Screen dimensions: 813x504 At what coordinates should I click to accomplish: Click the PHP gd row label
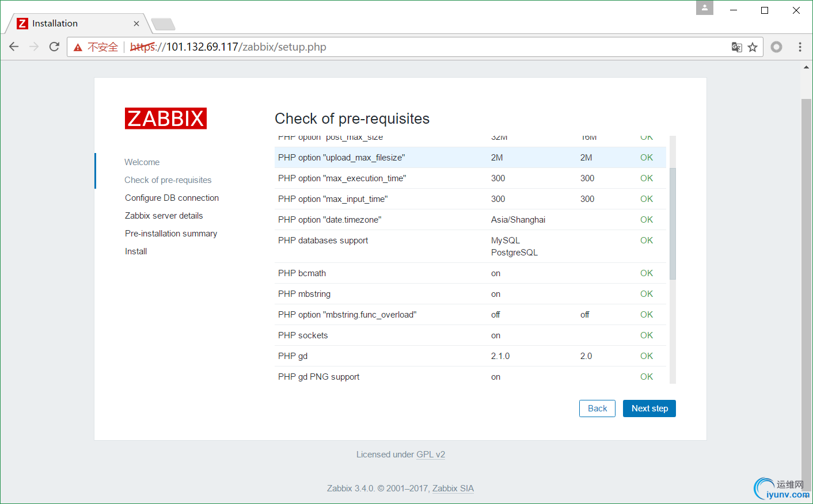tap(293, 356)
